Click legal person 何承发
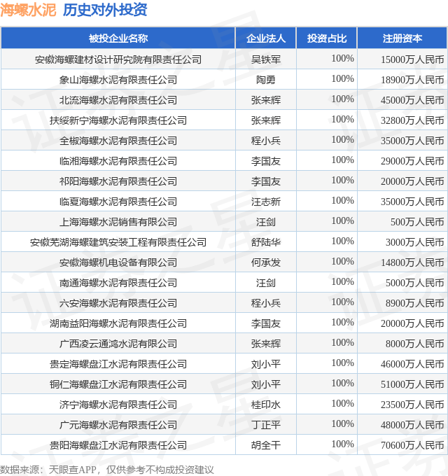Viewport: 448px width, 476px height. [266, 262]
